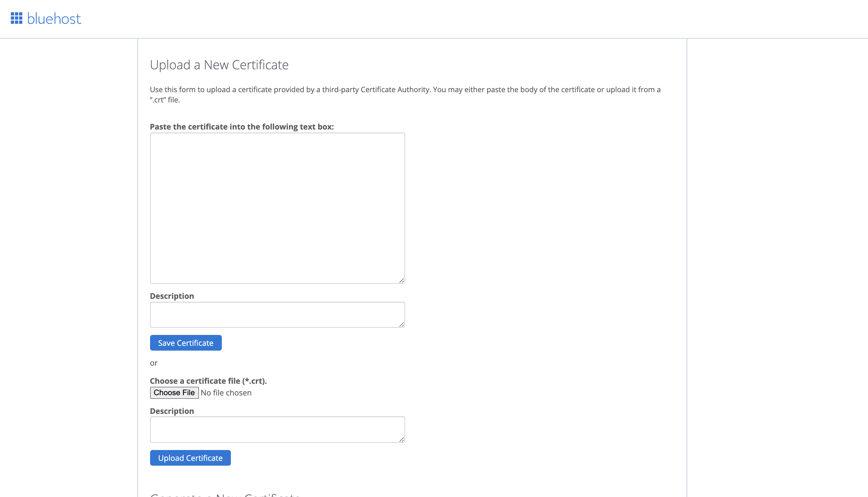Image resolution: width=868 pixels, height=497 pixels.
Task: Click the "or" separator text
Action: (154, 363)
